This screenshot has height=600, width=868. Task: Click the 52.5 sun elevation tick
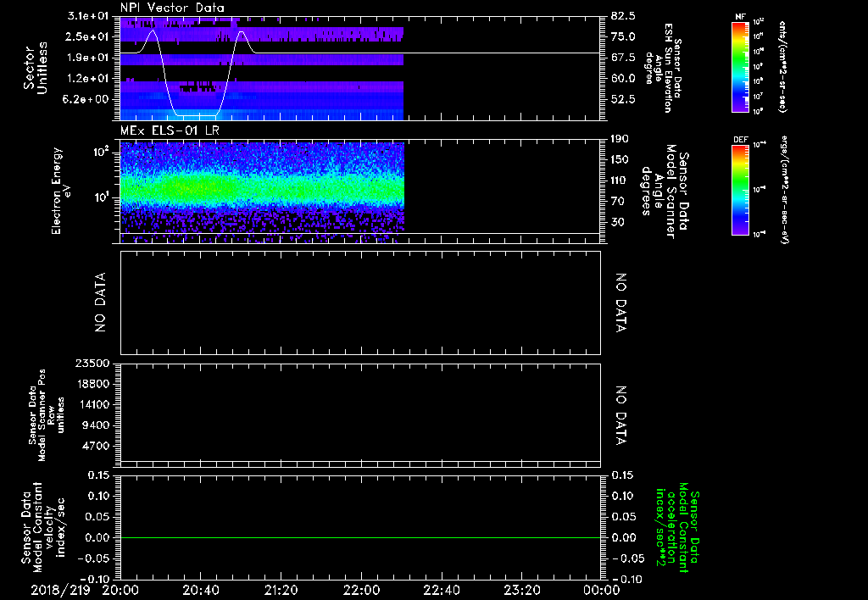pyautogui.click(x=623, y=100)
